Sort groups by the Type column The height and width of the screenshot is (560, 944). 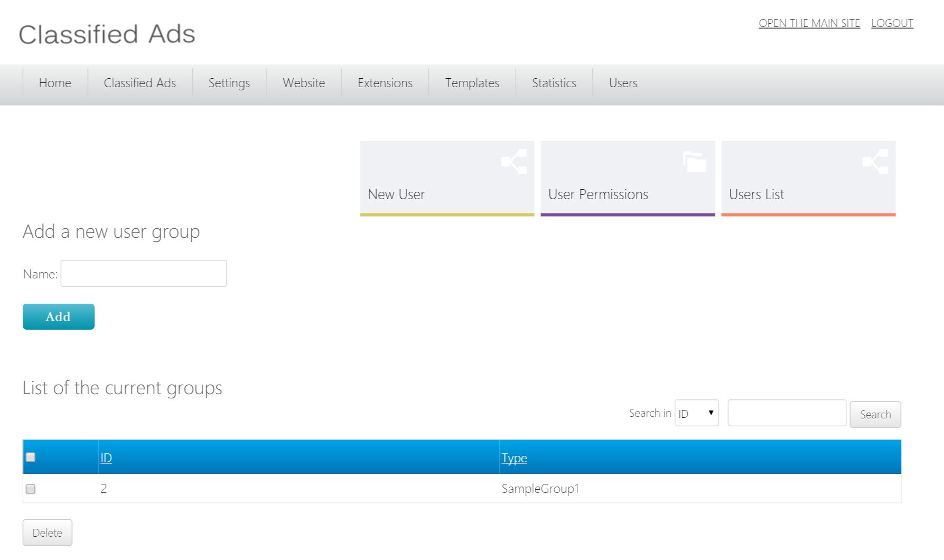514,458
